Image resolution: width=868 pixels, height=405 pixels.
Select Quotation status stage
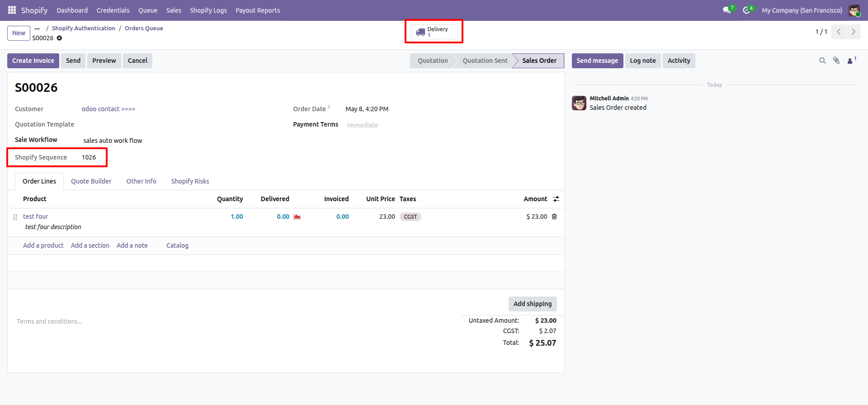click(x=433, y=61)
